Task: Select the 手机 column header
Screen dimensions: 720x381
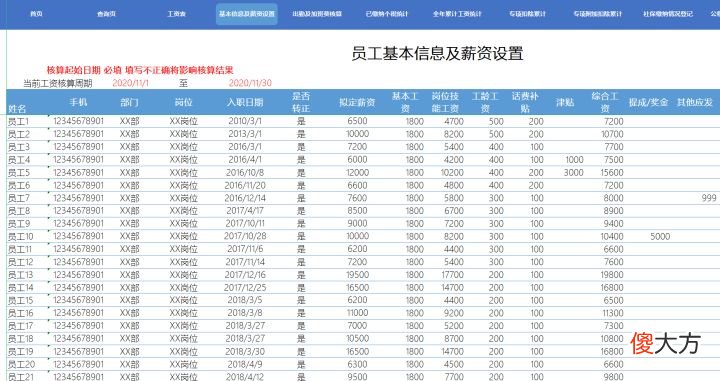Action: click(79, 102)
